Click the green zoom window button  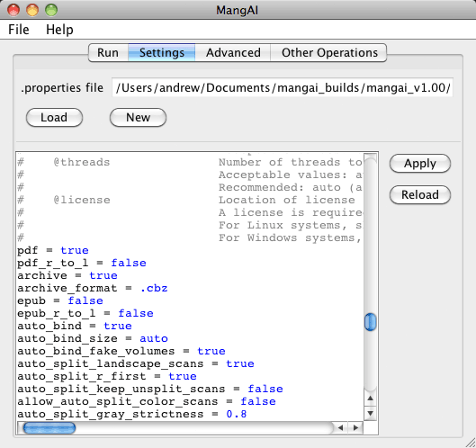(51, 10)
